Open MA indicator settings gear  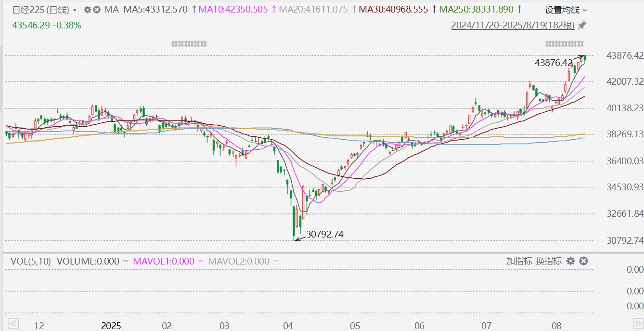pyautogui.click(x=87, y=9)
